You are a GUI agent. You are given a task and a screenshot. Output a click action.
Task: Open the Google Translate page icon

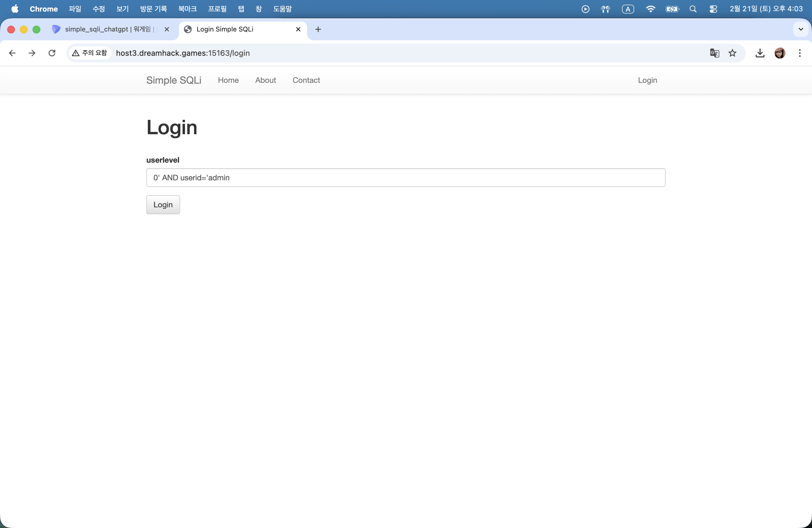click(x=715, y=53)
